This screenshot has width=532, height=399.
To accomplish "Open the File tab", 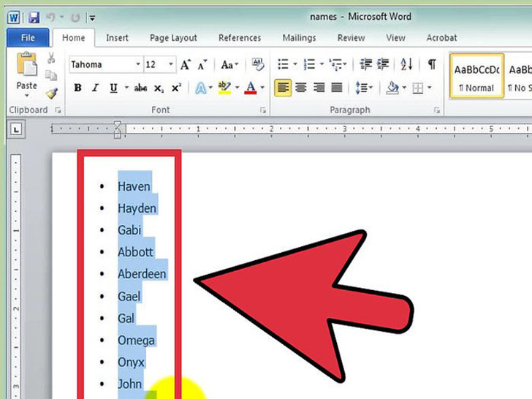I will point(28,38).
